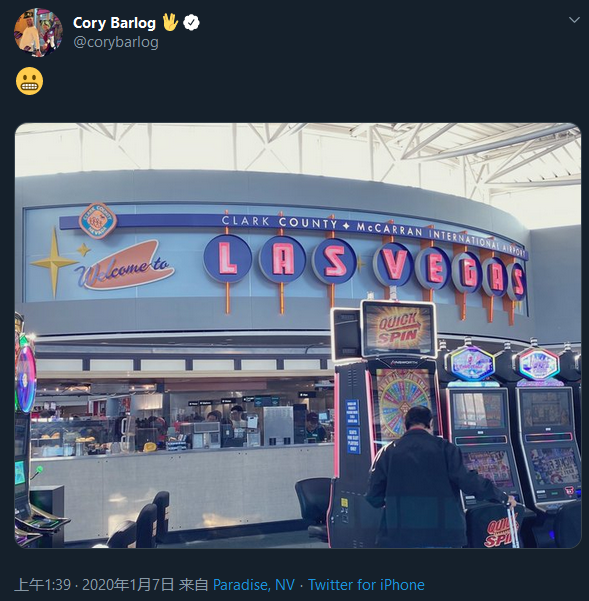Open the attached Las Vegas airport photo
Screen dimensions: 589x601
point(298,335)
